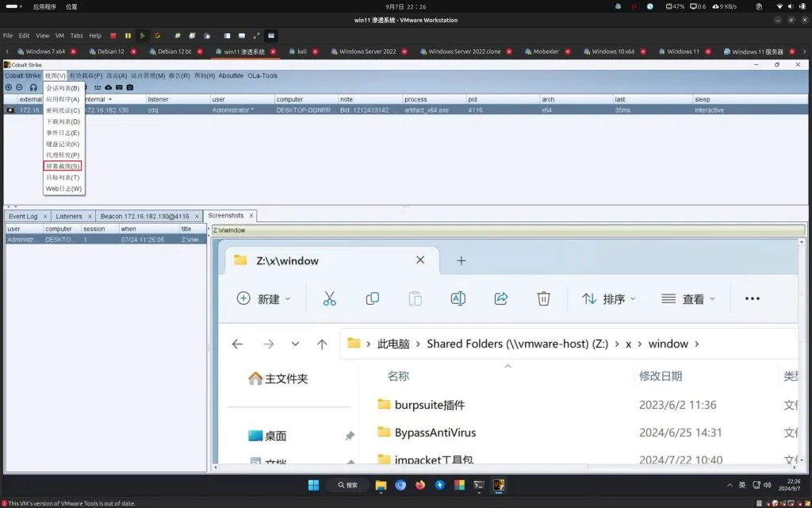Switch to the kali VM tab
The height and width of the screenshot is (508, 812).
tap(302, 52)
